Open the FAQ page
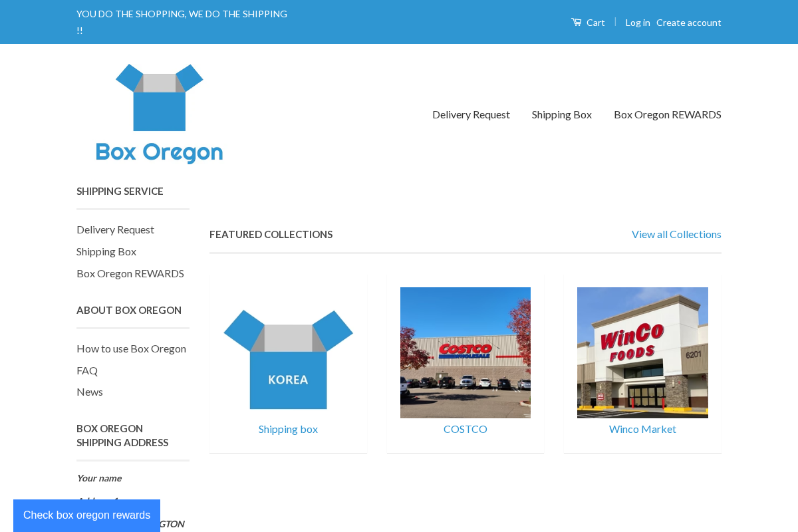The image size is (798, 532). (x=87, y=370)
